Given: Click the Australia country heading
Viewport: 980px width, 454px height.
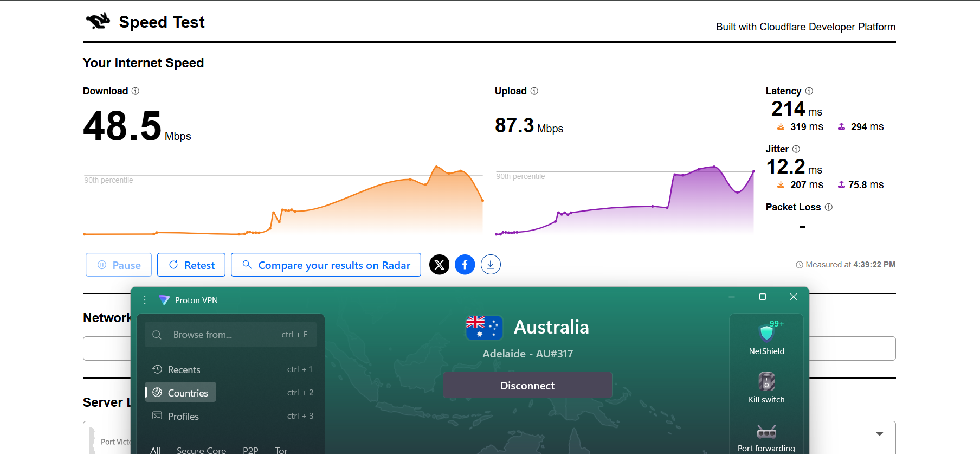Looking at the screenshot, I should 551,327.
